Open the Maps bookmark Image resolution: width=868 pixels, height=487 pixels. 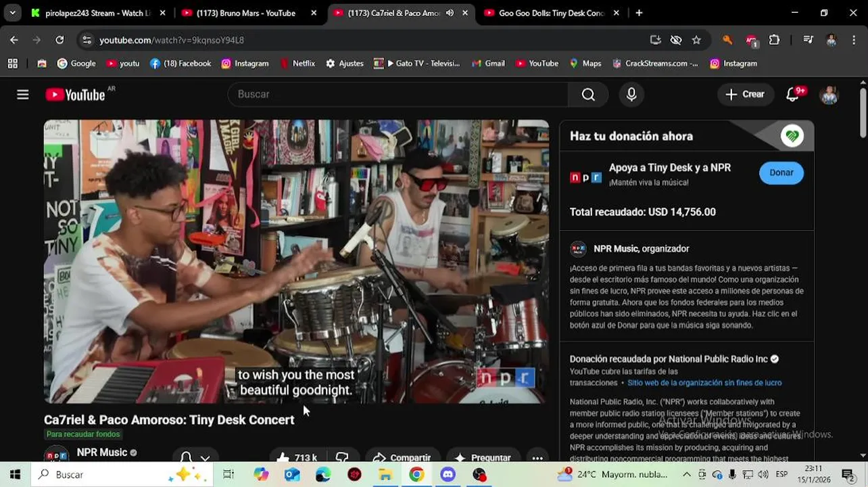(x=585, y=64)
